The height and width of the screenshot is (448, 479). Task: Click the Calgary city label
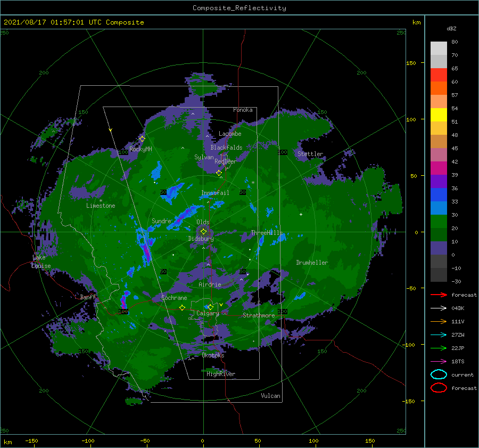point(208,313)
